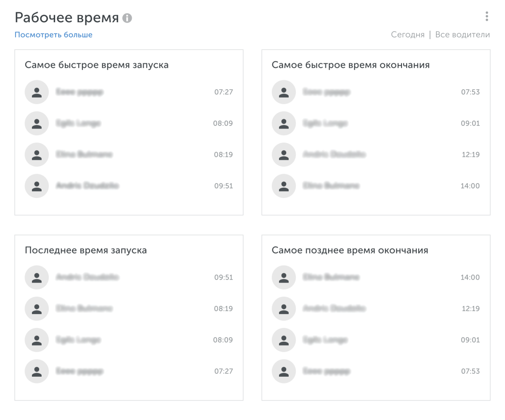Click the Посмотреть больше link
Screen dimensions: 505x420
point(53,35)
